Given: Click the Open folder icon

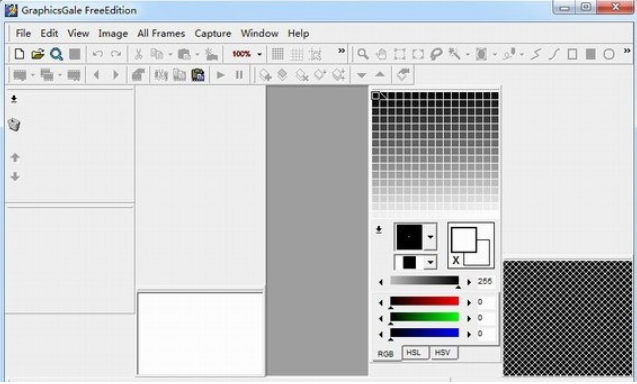Looking at the screenshot, I should 37,54.
